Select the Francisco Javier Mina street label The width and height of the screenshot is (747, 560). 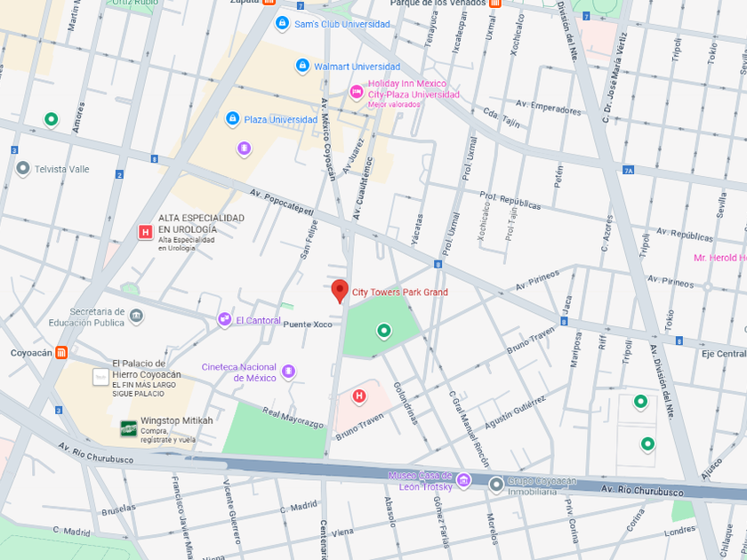[x=183, y=517]
